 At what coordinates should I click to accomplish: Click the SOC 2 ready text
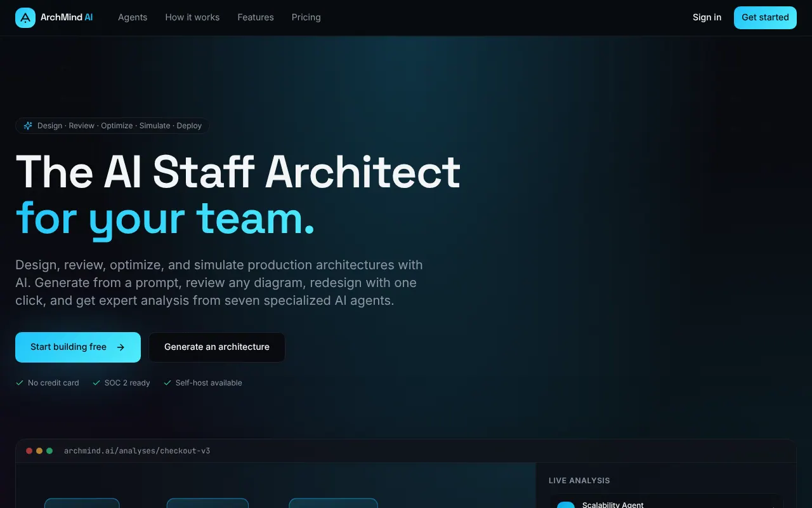pos(128,383)
